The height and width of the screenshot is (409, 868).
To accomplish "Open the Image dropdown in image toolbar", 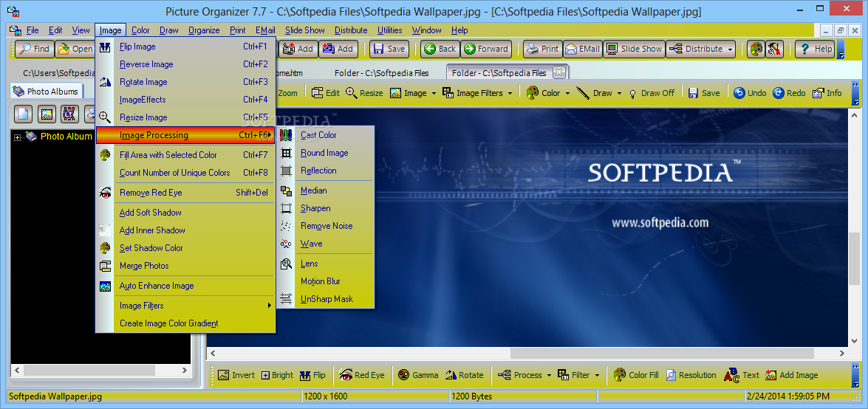I will pos(434,93).
